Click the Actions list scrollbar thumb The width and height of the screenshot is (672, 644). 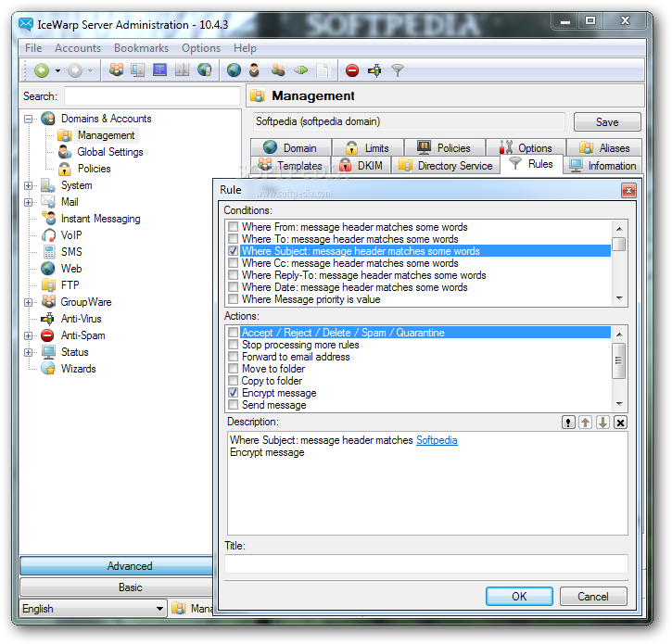coord(619,360)
